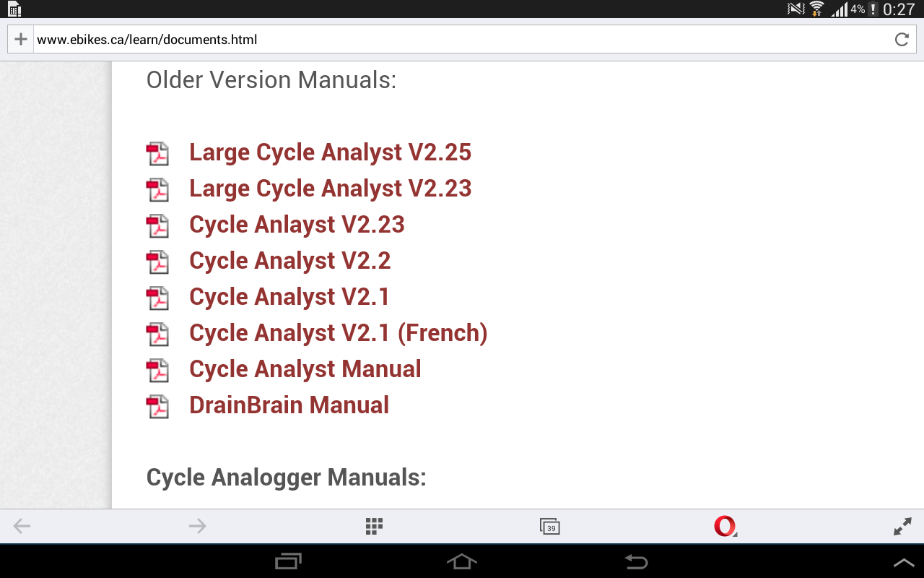Tap the plus icon to add a new tab
This screenshot has height=578, width=924.
[x=21, y=39]
